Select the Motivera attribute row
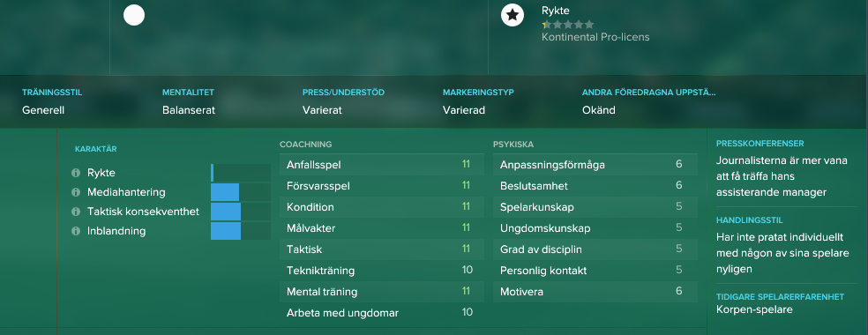868x335 pixels. click(x=595, y=291)
